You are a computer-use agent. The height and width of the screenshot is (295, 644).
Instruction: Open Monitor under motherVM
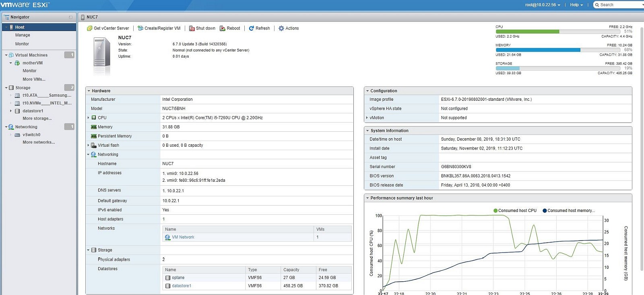[29, 71]
